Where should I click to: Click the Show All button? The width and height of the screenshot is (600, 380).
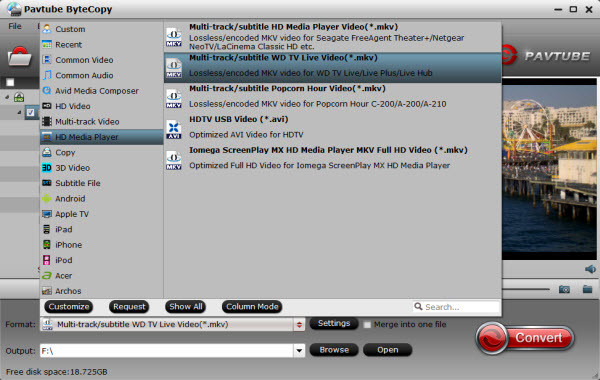click(186, 307)
